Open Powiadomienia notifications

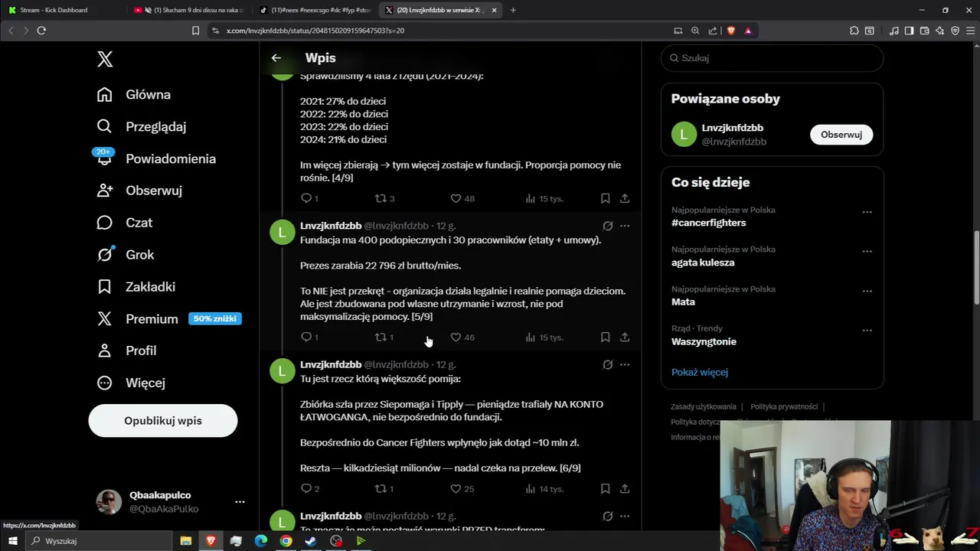(156, 158)
